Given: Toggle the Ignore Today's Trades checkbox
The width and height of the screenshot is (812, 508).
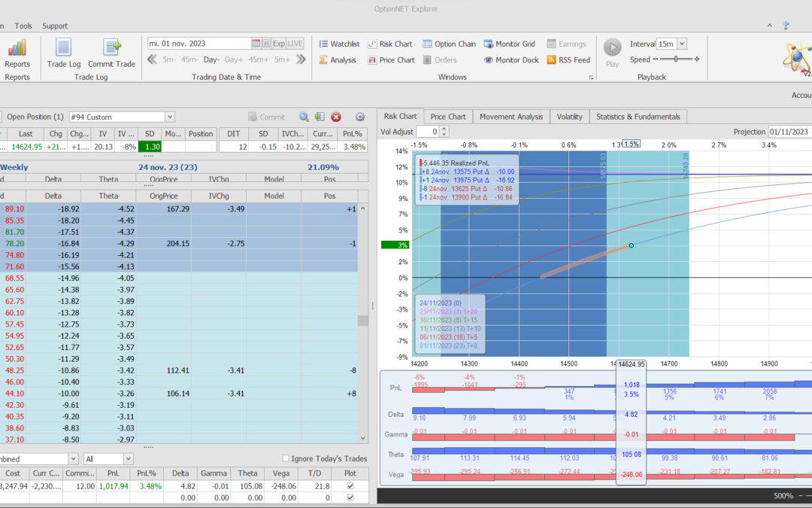Looking at the screenshot, I should click(x=286, y=458).
